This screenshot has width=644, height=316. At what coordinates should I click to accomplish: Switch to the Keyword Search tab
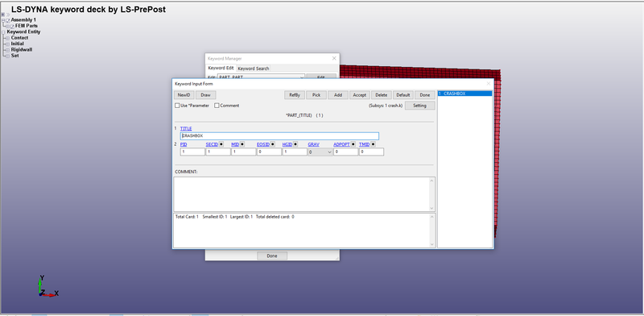coord(254,69)
